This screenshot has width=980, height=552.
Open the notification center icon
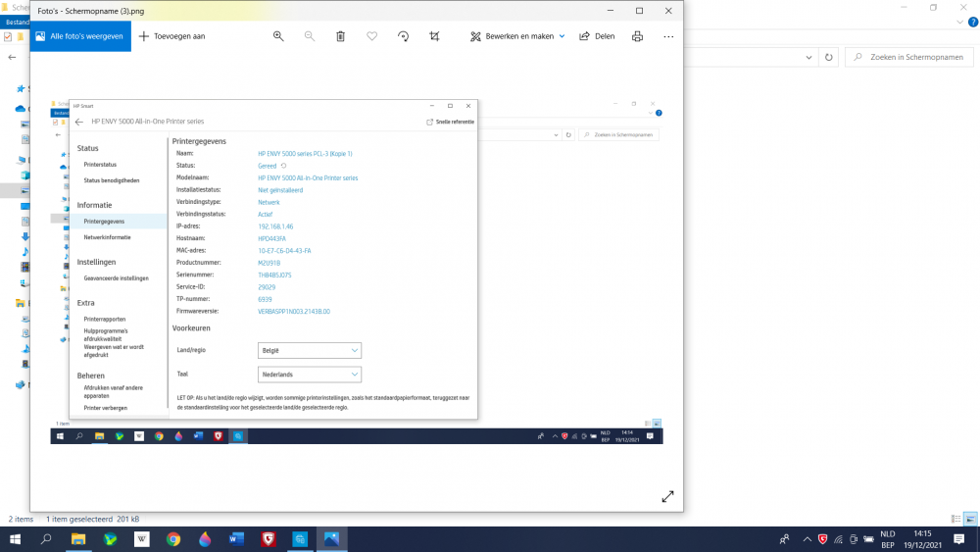[959, 539]
